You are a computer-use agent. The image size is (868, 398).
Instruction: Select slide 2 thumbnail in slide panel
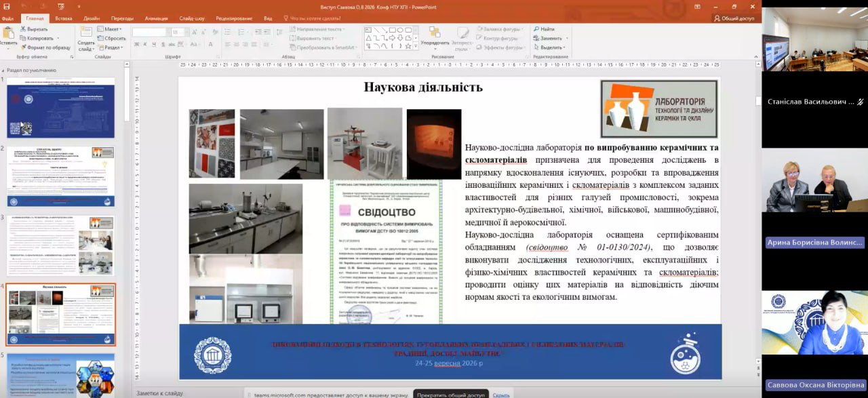pos(60,176)
